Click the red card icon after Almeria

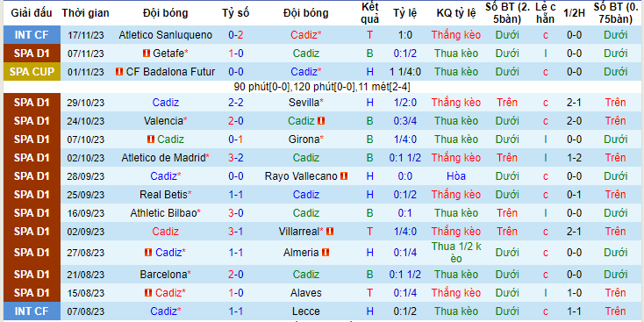326,252
